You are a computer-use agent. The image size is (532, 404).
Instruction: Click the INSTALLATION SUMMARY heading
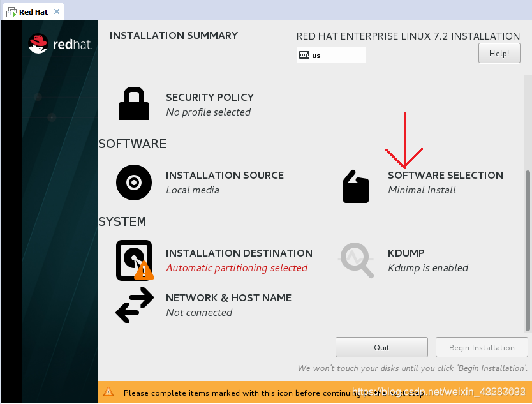tap(174, 36)
